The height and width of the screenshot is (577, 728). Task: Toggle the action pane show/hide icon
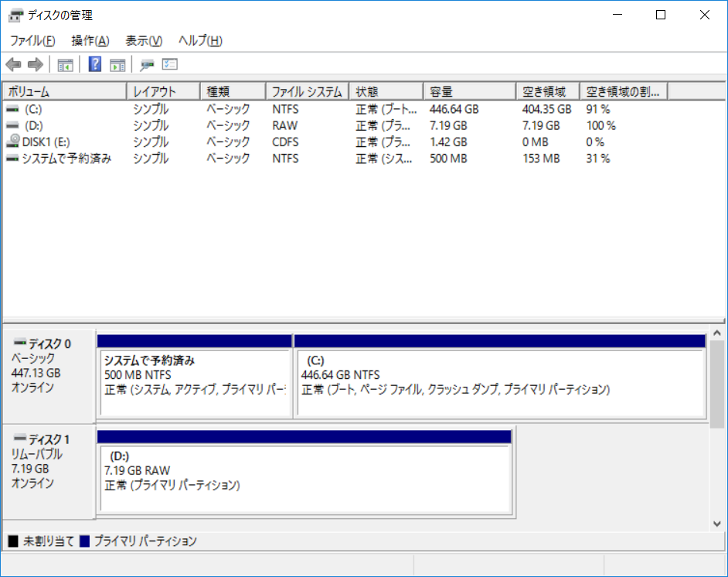[x=117, y=64]
